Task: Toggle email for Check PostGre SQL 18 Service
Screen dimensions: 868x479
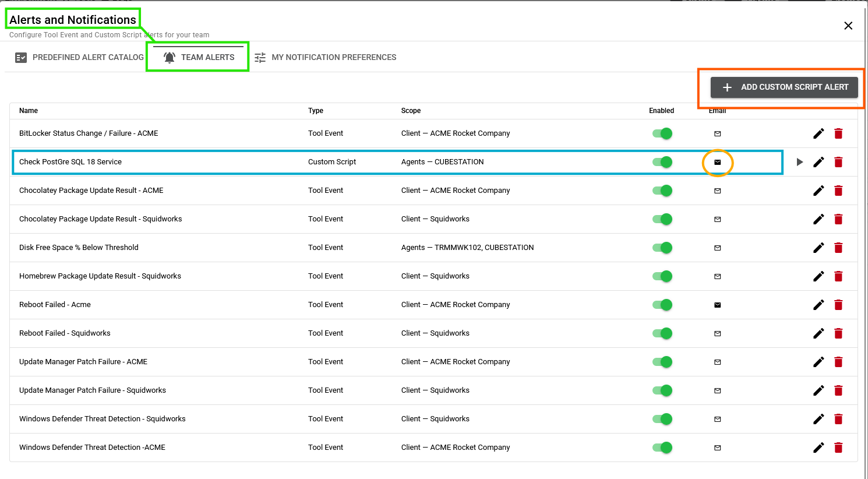Action: click(718, 162)
